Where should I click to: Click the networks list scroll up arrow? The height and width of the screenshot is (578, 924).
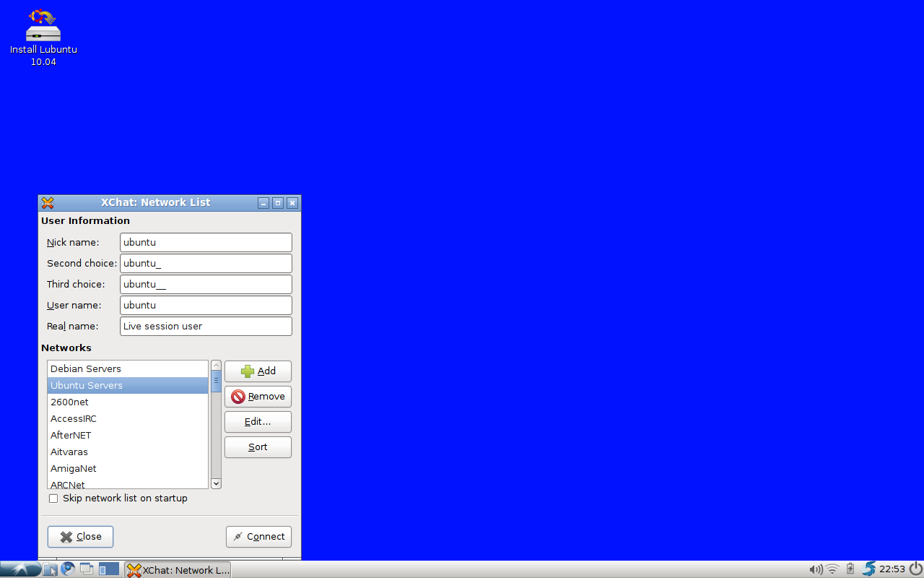216,366
